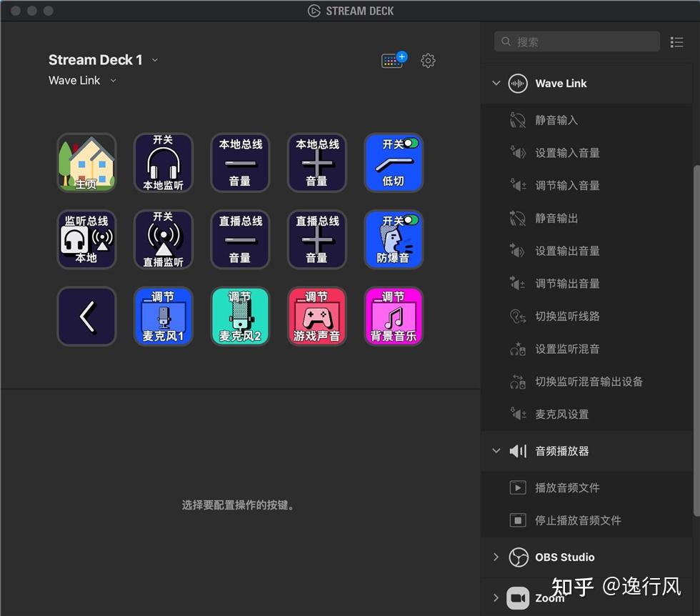This screenshot has height=616, width=700.
Task: Toggle the 防爆音 key switch
Action: tap(394, 239)
